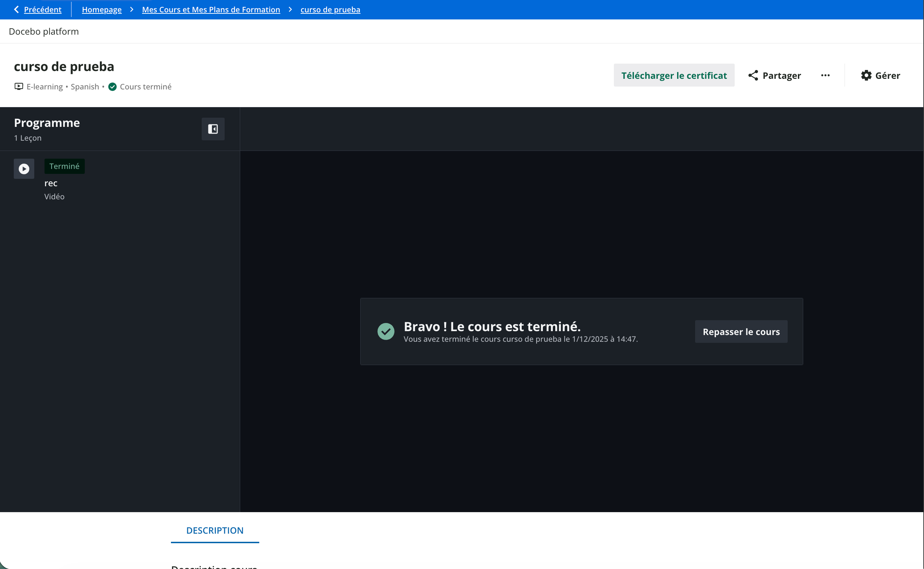Click the curso de prueba breadcrumb link
Screen dimensions: 924x569
point(330,10)
